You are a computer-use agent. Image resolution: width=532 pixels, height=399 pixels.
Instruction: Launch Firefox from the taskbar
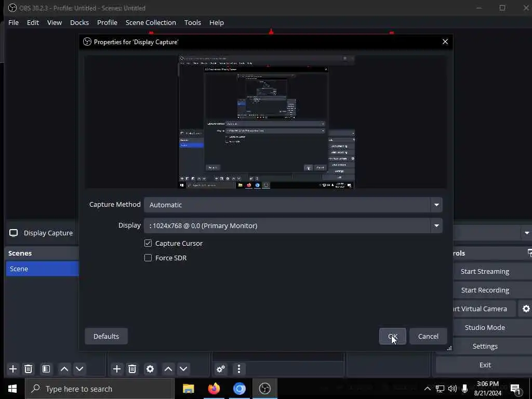coord(214,389)
